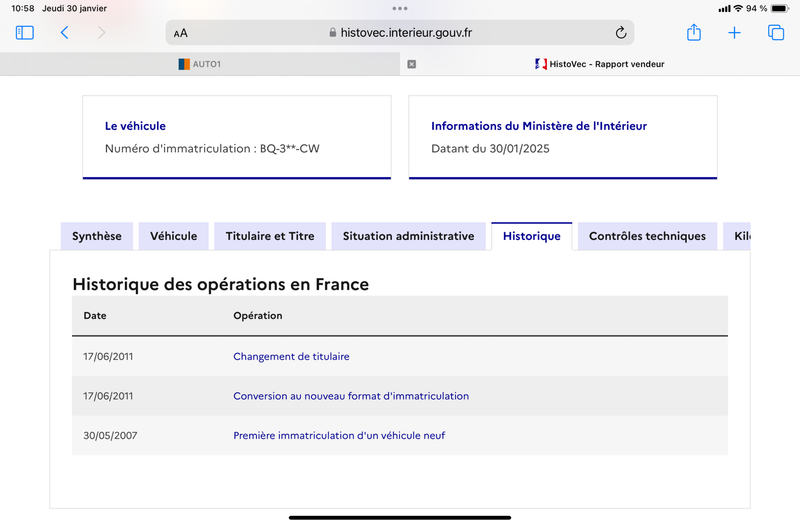Screen dimensions: 800x525
Task: Open the share sheet icon
Action: pos(694,32)
